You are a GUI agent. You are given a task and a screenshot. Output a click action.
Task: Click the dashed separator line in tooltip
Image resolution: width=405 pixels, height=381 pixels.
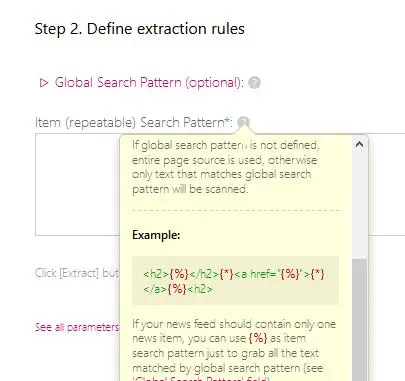[x=235, y=210]
